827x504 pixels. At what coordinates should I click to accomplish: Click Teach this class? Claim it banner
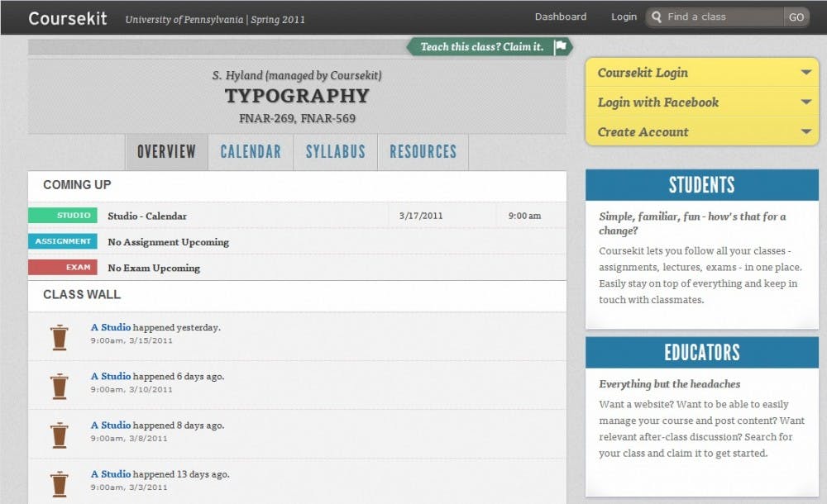482,47
